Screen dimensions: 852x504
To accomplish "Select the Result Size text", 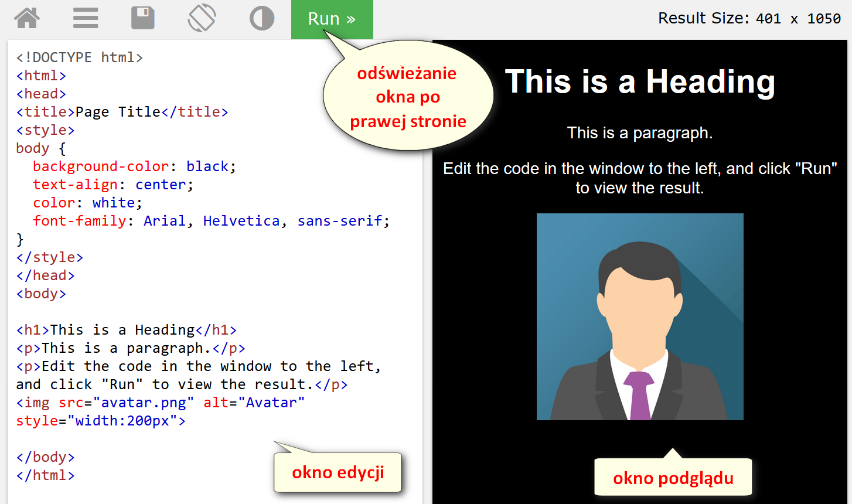I will coord(749,18).
